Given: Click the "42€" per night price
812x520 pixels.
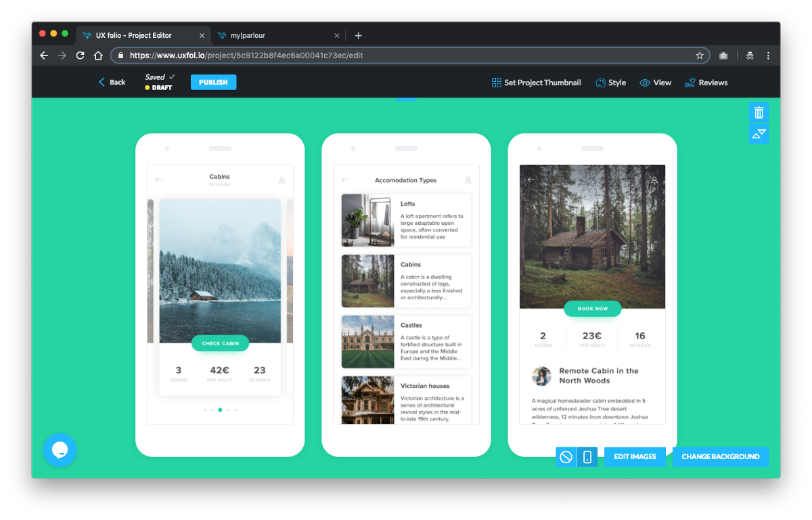Looking at the screenshot, I should (x=220, y=370).
